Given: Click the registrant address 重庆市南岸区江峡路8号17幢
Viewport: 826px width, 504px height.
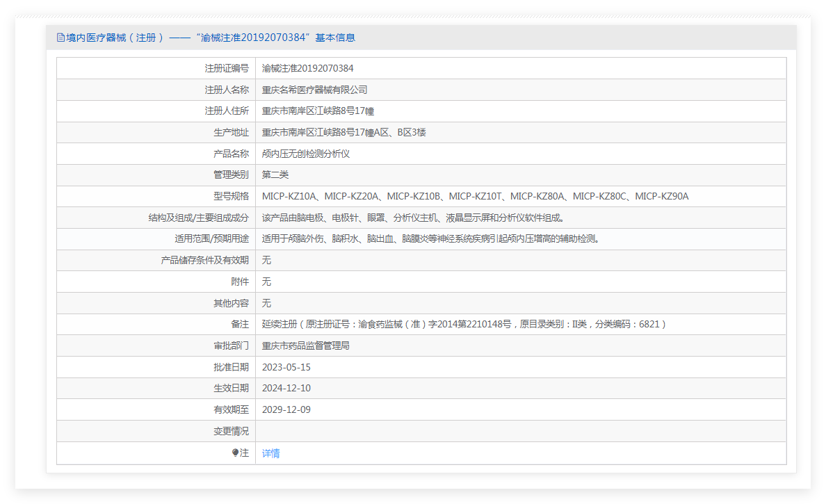Looking at the screenshot, I should coord(318,111).
